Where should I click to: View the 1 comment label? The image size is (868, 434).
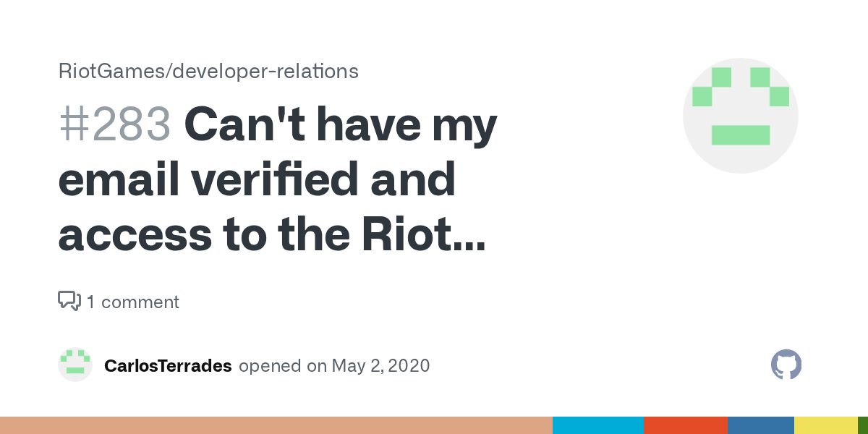(x=133, y=302)
